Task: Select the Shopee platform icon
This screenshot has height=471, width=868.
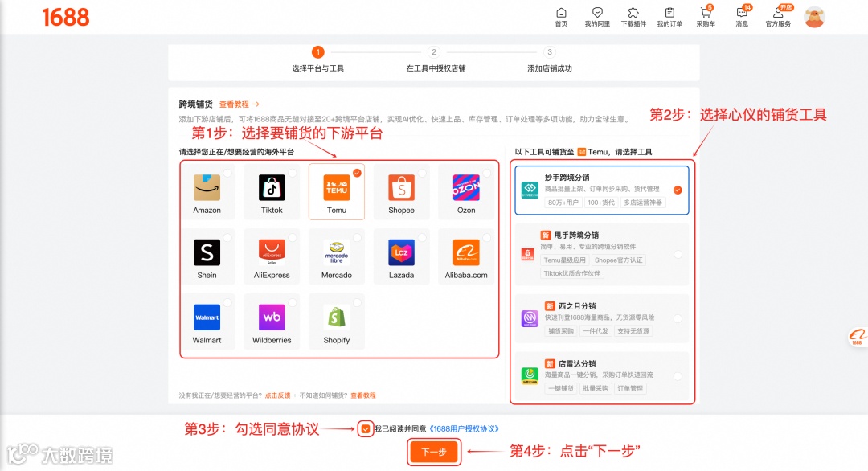Action: point(401,187)
